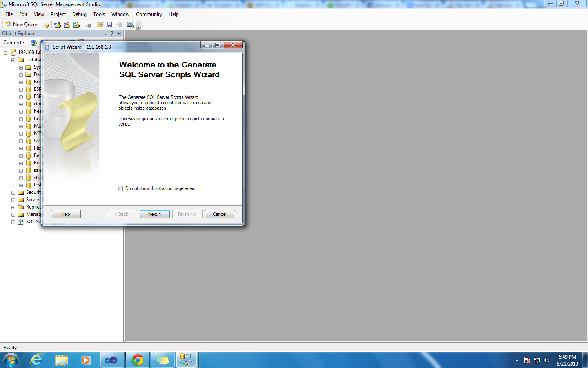Image resolution: width=588 pixels, height=368 pixels.
Task: Minimize the Script Wizard dialog
Action: (207, 45)
